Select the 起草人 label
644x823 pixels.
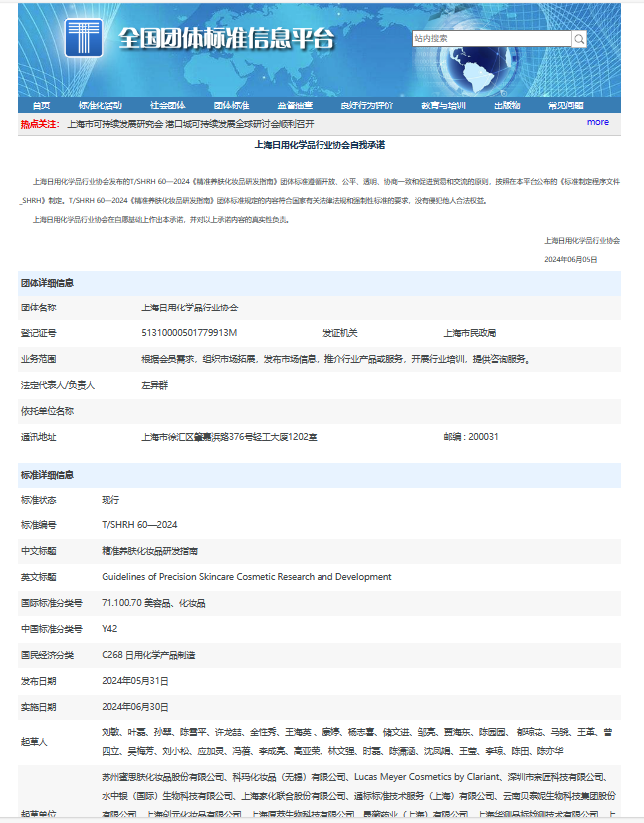[x=34, y=742]
